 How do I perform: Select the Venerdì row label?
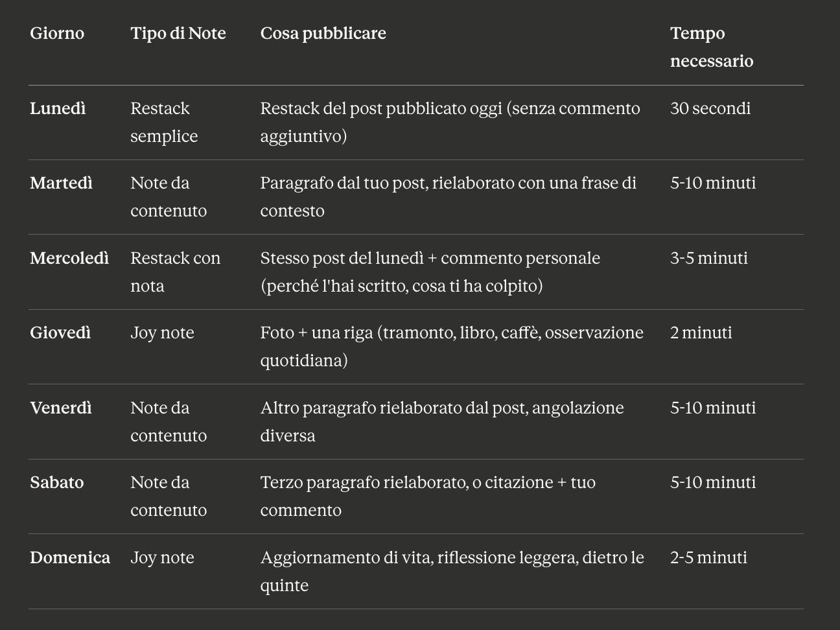pos(61,408)
